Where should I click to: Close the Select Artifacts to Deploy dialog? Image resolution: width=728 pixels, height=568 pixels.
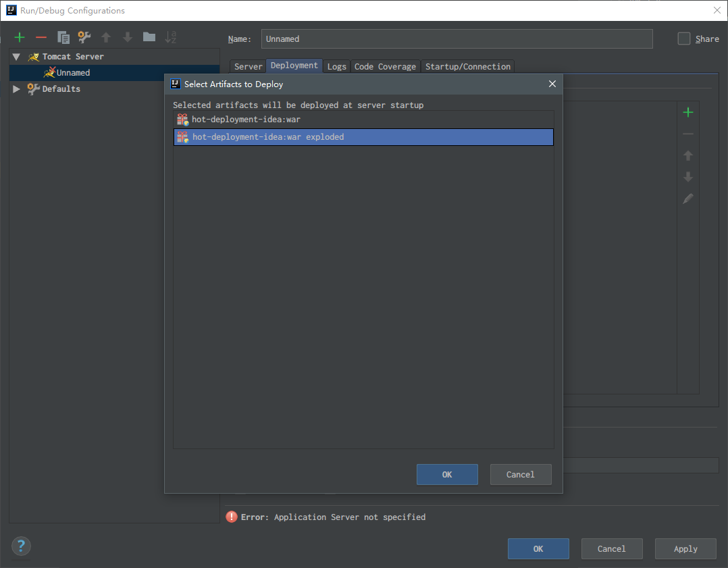point(552,84)
